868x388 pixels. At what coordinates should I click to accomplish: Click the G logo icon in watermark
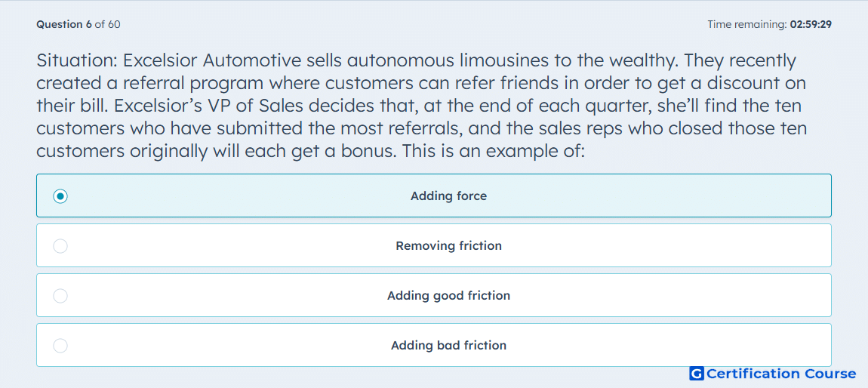697,374
